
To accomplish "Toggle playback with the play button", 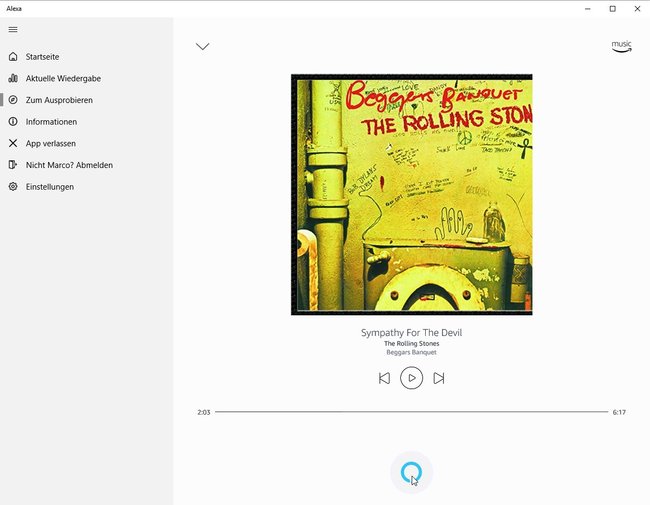I will [411, 378].
